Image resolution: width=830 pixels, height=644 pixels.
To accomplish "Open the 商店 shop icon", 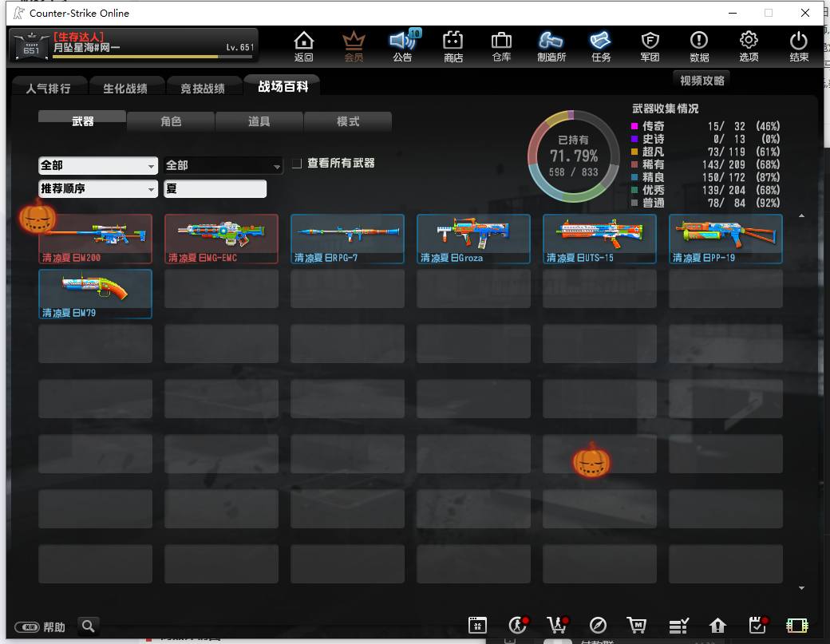I will (x=453, y=45).
